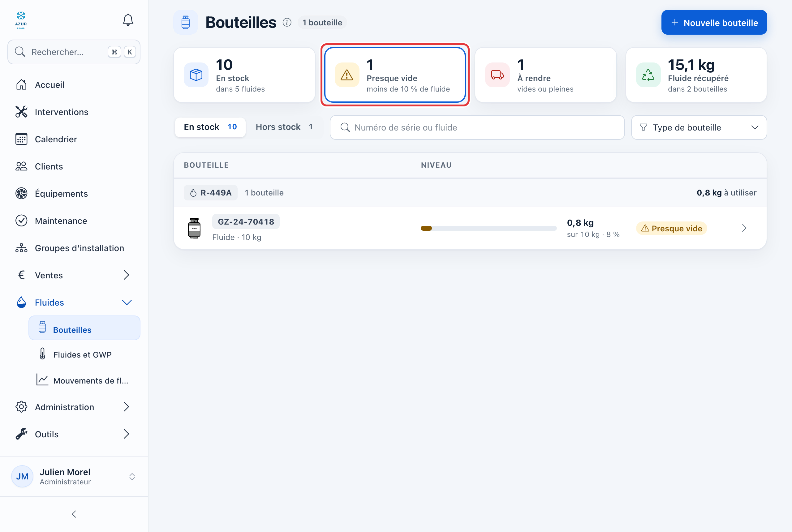Switch to the En stock tab
The width and height of the screenshot is (792, 532).
pyautogui.click(x=210, y=127)
